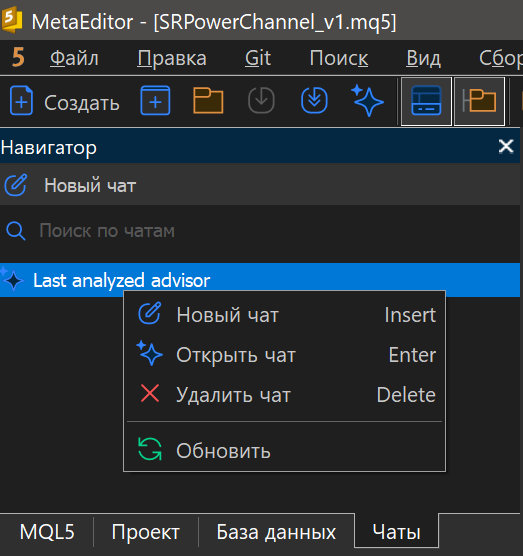The width and height of the screenshot is (523, 556).
Task: Open the folder icon in toolbar
Action: tap(208, 101)
